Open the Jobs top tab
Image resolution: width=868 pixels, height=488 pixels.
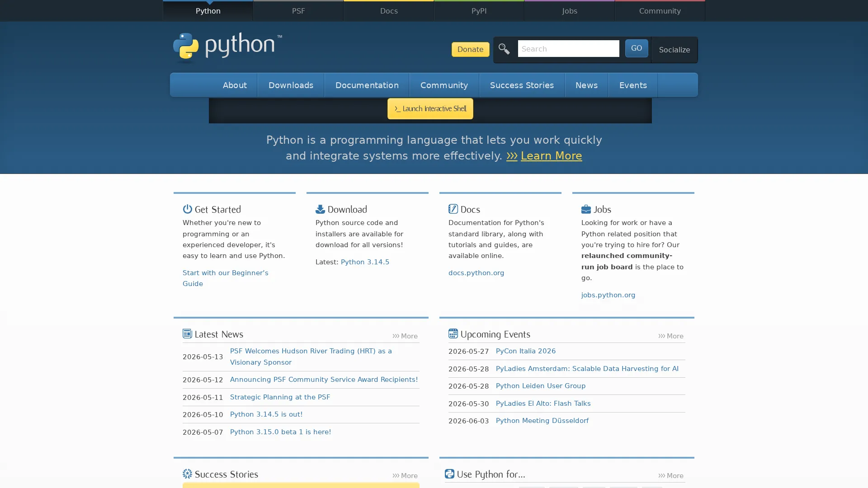coord(570,11)
